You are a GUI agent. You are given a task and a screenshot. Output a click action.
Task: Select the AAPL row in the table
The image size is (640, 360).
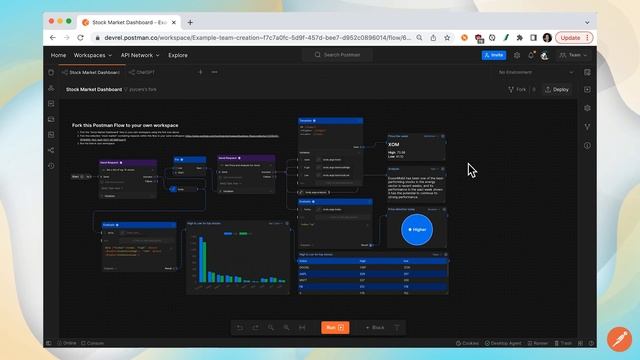coord(373,274)
